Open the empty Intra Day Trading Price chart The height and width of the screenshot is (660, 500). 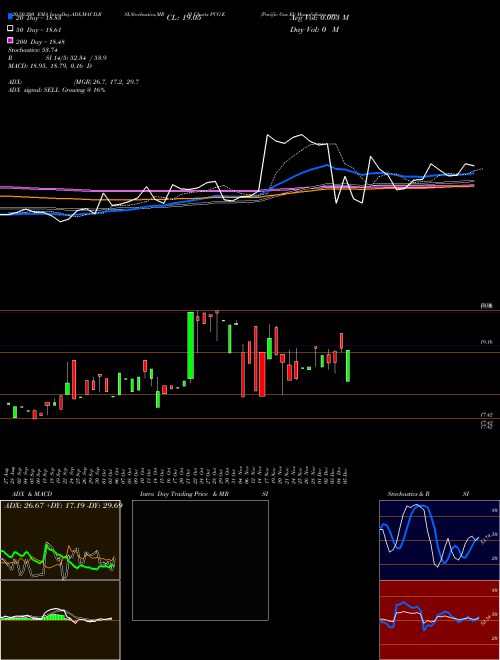tap(200, 560)
